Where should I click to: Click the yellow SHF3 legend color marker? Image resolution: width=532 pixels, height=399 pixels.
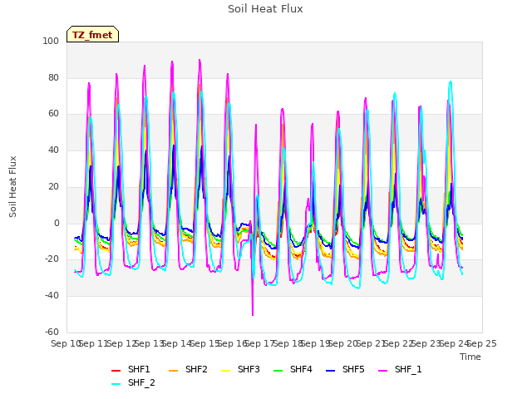[225, 371]
